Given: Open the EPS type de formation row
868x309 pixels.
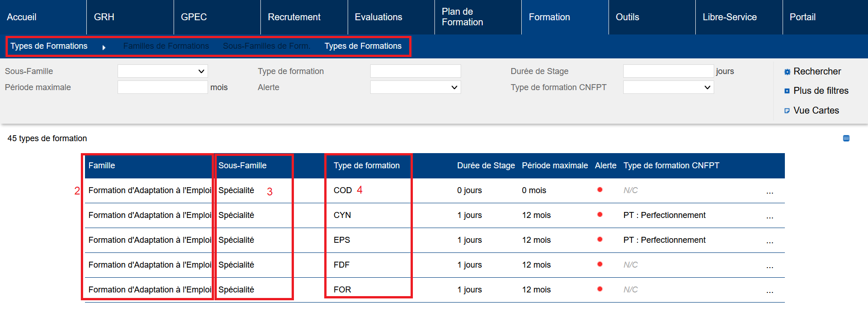Looking at the screenshot, I should 342,240.
